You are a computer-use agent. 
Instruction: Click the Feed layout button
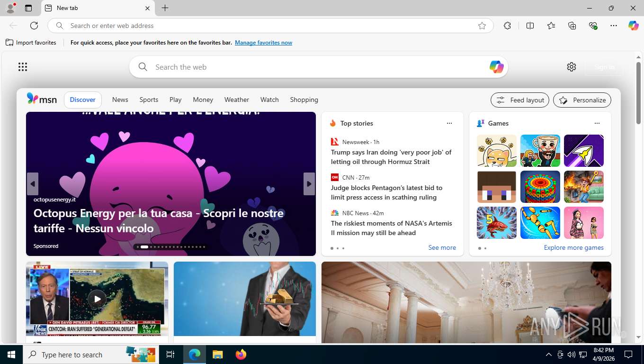coord(520,100)
